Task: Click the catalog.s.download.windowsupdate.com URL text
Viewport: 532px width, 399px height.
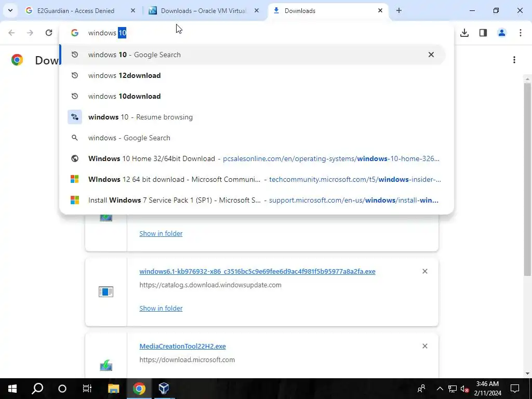Action: click(x=210, y=285)
